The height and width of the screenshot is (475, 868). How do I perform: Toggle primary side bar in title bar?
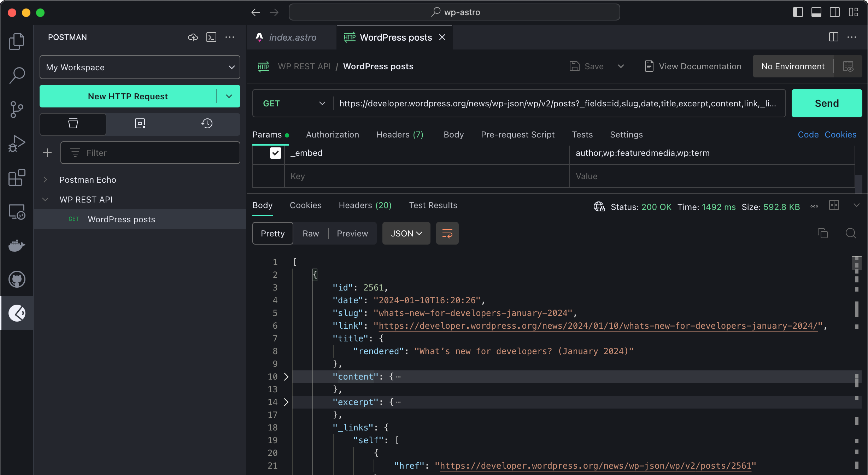(x=798, y=12)
